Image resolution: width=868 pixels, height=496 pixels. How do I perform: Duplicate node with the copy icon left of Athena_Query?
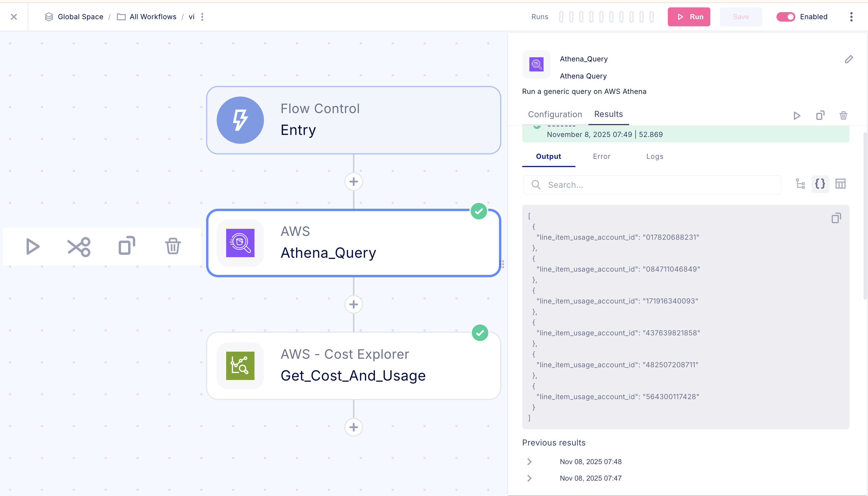point(126,246)
